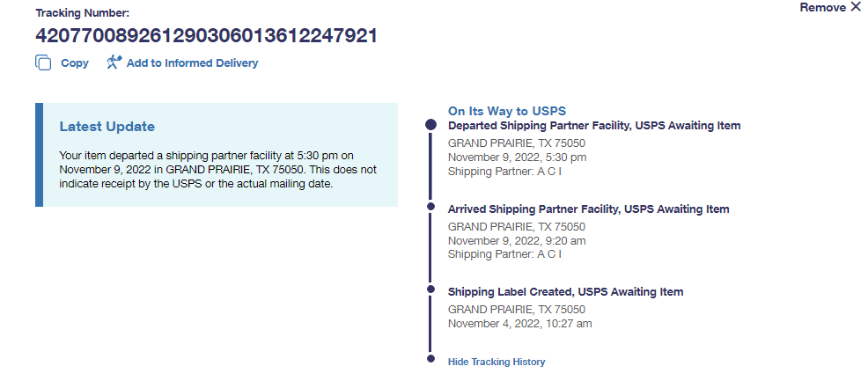Click the November 4, 2022 timestamp
868x381 pixels.
[x=519, y=324]
